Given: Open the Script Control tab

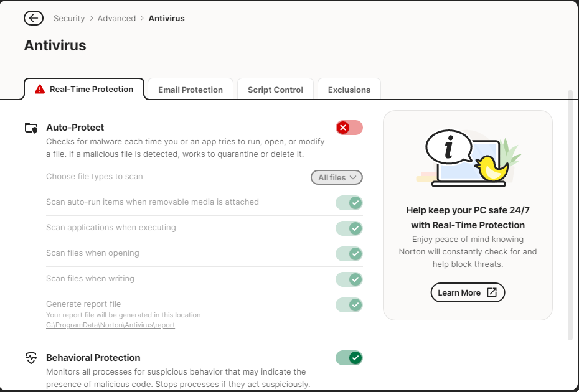Looking at the screenshot, I should click(x=275, y=90).
